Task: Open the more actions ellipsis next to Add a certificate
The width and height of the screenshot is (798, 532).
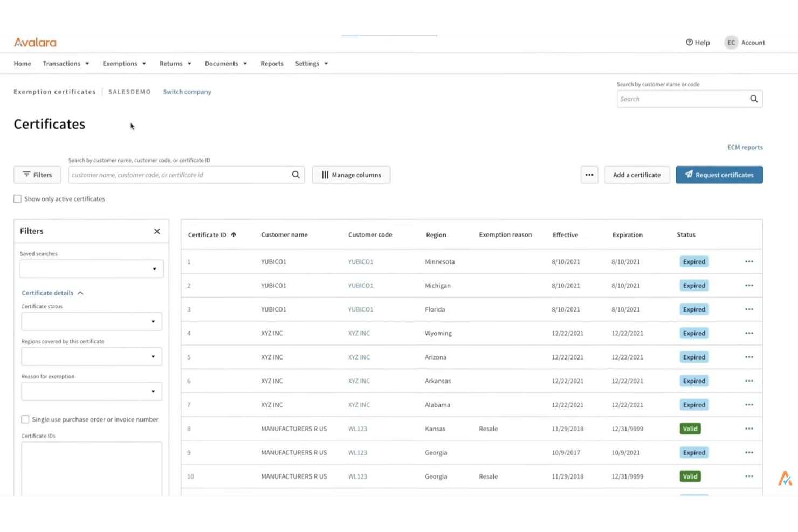Action: (x=589, y=175)
